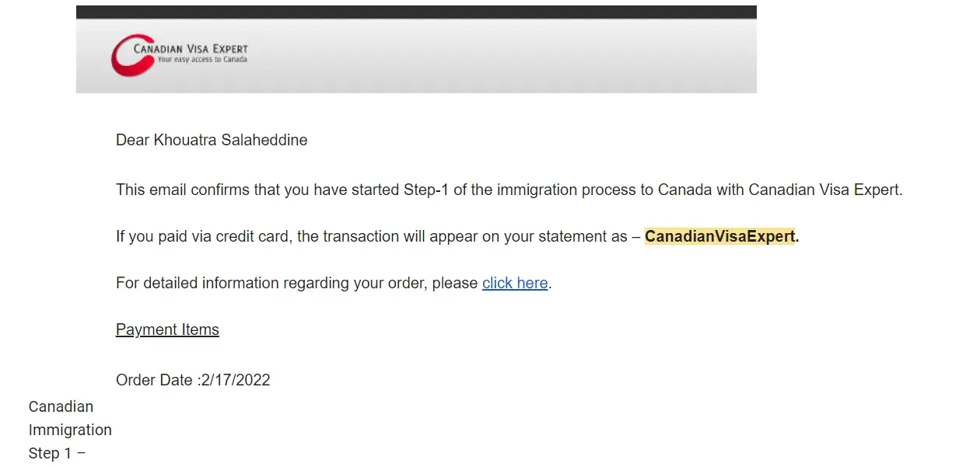Viewport: 980px width, 467px height.
Task: Click the Canadian Visa Expert logo text
Action: [x=191, y=48]
